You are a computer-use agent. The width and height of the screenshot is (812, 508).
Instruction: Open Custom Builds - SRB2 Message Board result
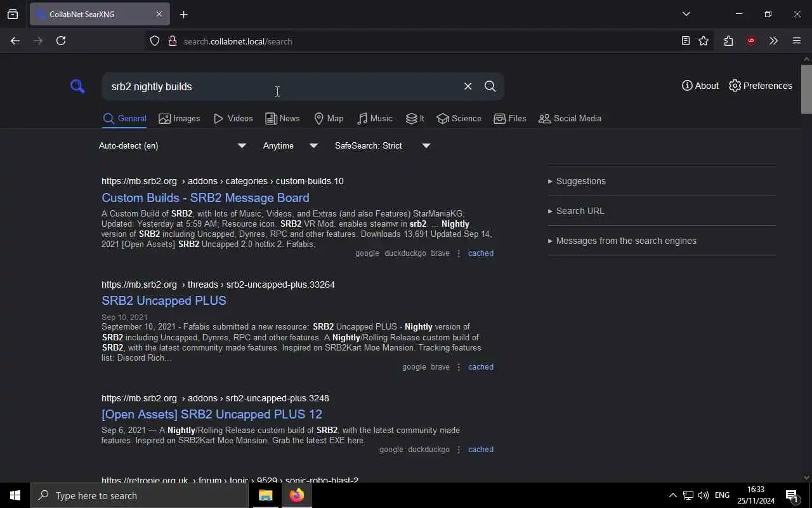[x=206, y=197]
